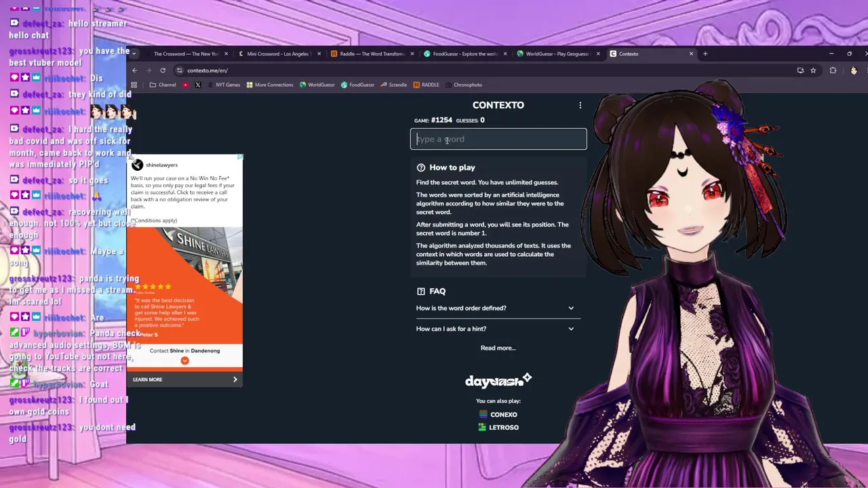
Task: Switch to Raddle Word Transformation tab
Action: click(371, 54)
